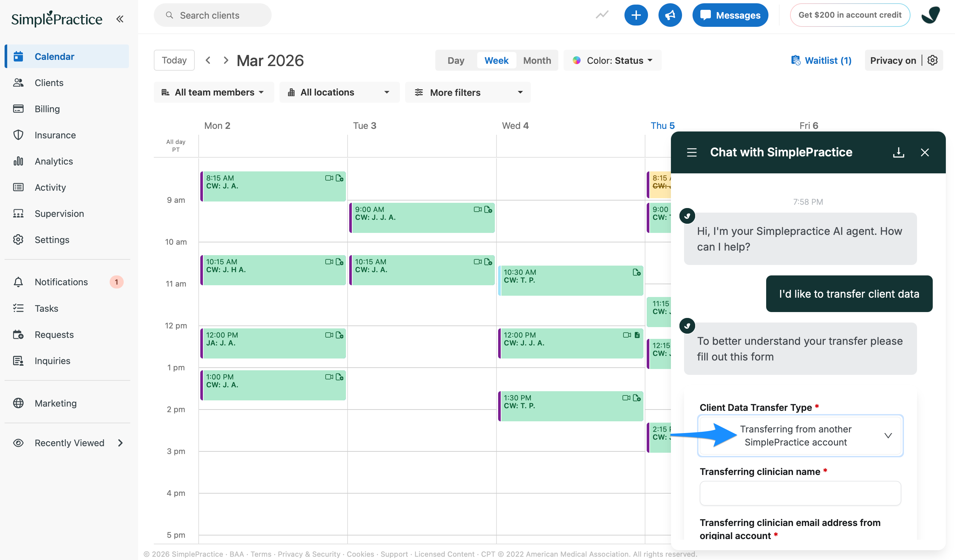The height and width of the screenshot is (560, 955).
Task: Open the Privacy & Security footer link
Action: click(309, 554)
